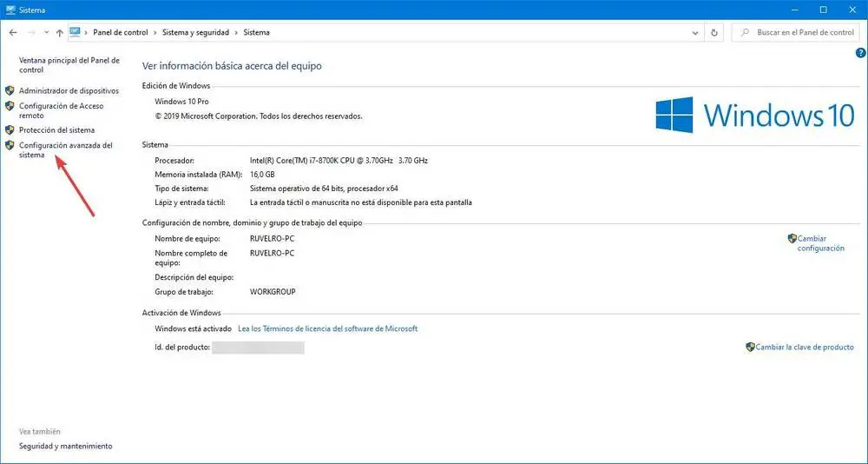Go up one level with up arrow
This screenshot has height=464, width=868.
point(60,33)
